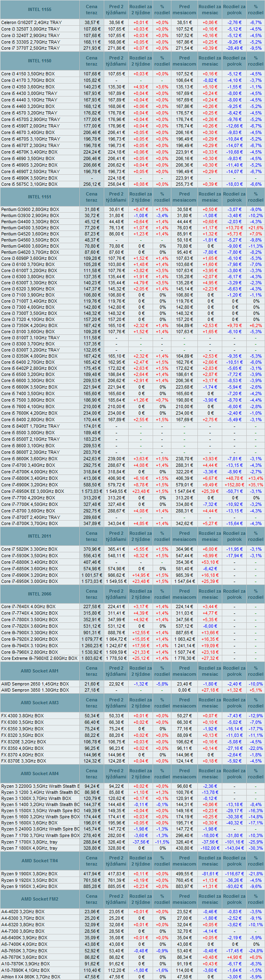Select the Core i7-6950K EE 3,00GHz BOX row name
The image size is (265, 980).
point(33,491)
